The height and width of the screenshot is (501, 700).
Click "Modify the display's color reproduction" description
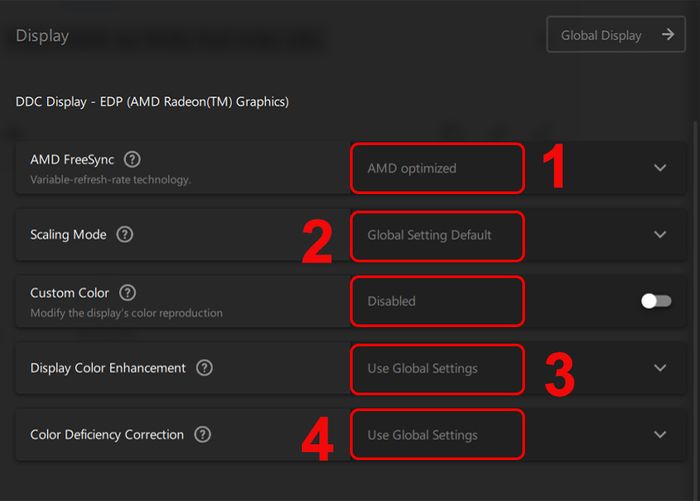pyautogui.click(x=126, y=313)
